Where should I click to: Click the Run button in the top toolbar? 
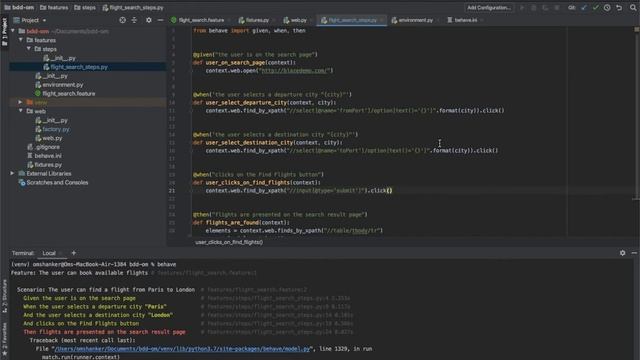522,8
